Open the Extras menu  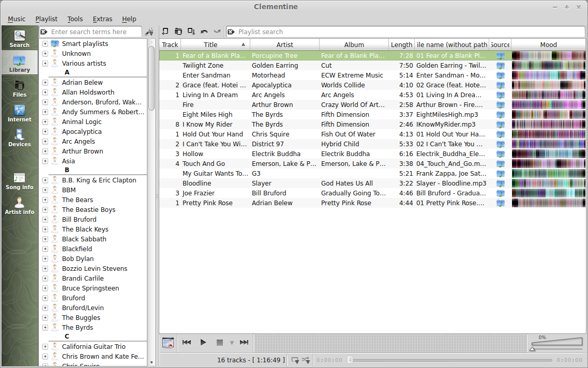(102, 19)
